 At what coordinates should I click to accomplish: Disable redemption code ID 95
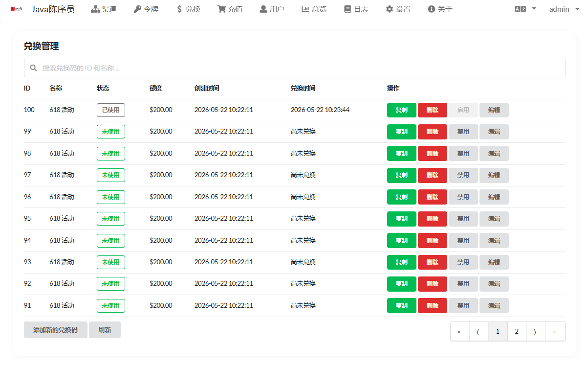(x=463, y=219)
